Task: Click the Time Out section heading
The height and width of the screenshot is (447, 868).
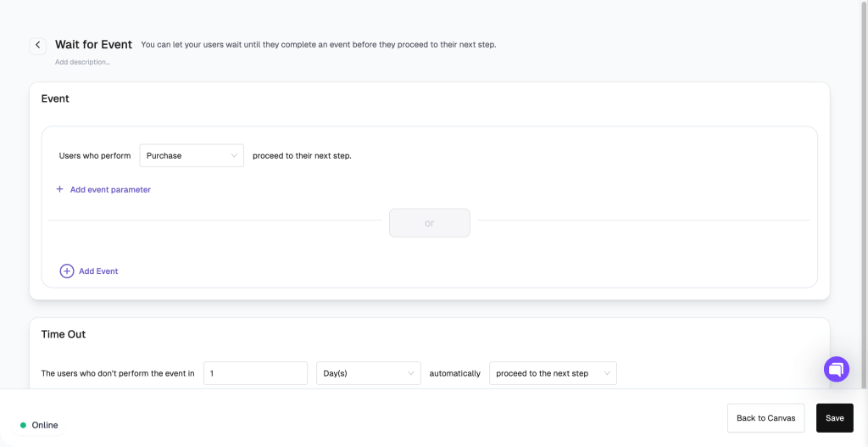Action: pyautogui.click(x=64, y=334)
